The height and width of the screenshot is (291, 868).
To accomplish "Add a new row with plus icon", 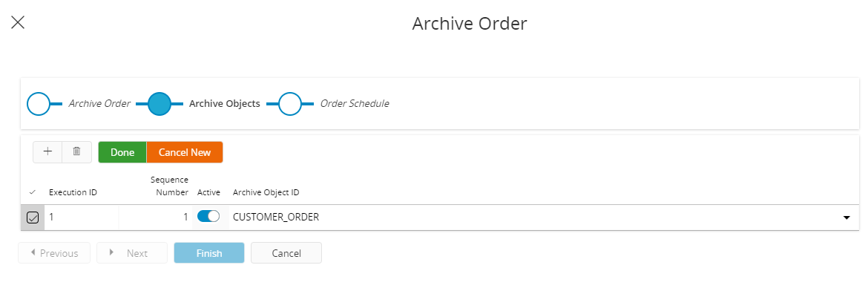I will pos(47,151).
